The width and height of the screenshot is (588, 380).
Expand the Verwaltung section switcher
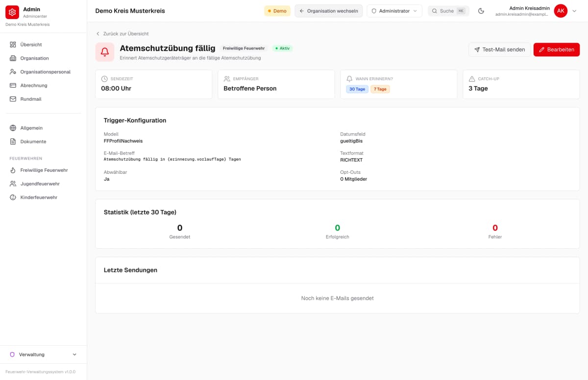point(44,355)
